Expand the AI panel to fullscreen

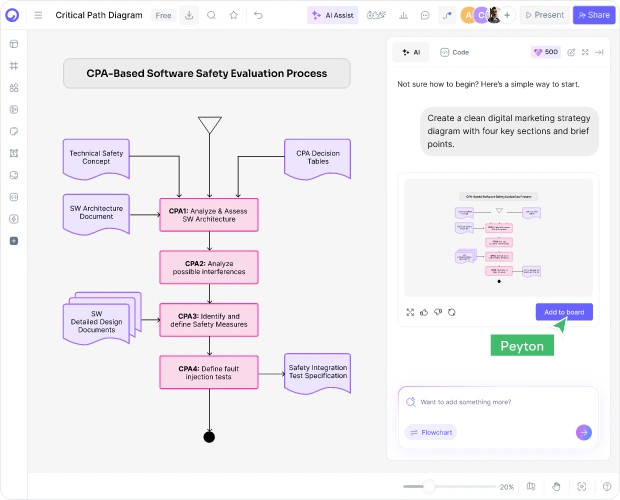tap(585, 52)
